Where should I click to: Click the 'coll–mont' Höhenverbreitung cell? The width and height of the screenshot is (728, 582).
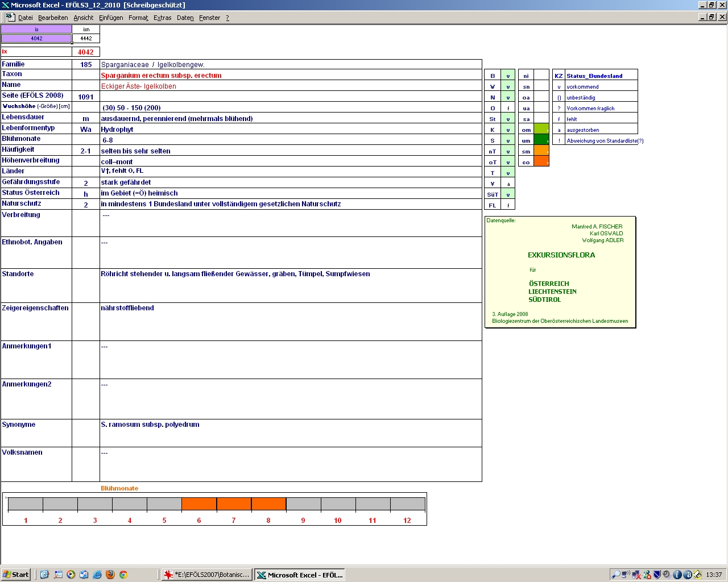[x=291, y=161]
